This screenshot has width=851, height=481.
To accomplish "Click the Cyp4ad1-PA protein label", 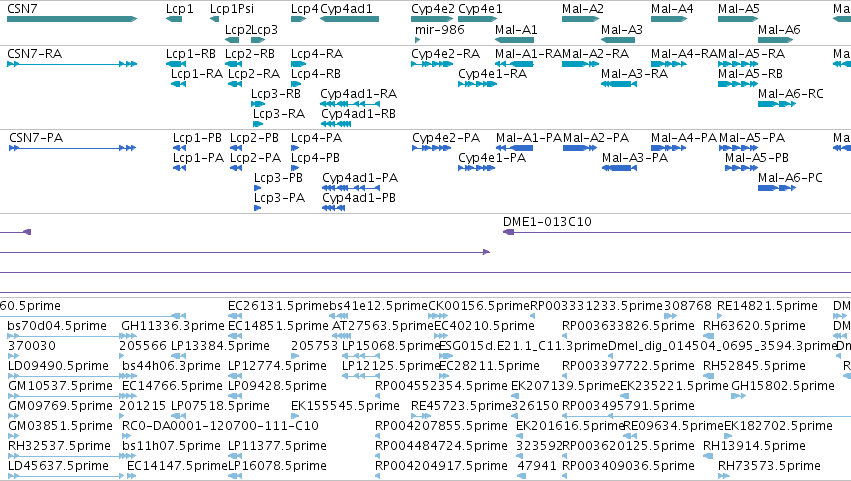I will point(360,178).
